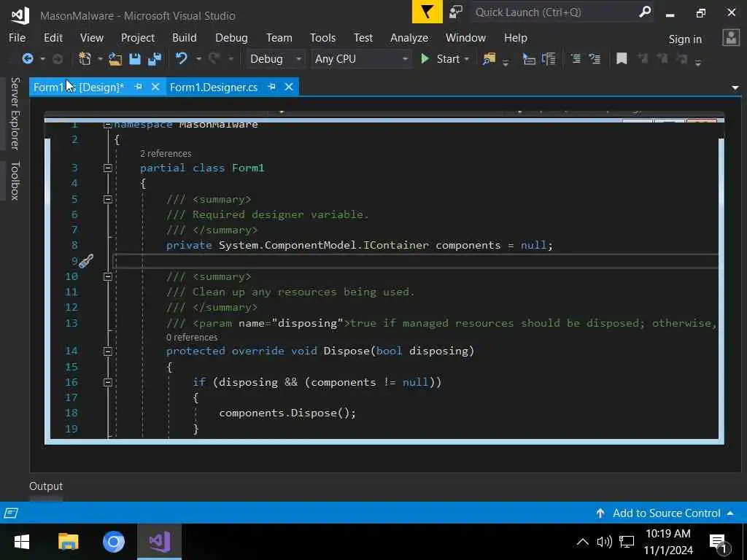Click the status bar window icon
This screenshot has height=560, width=747.
tap(11, 513)
